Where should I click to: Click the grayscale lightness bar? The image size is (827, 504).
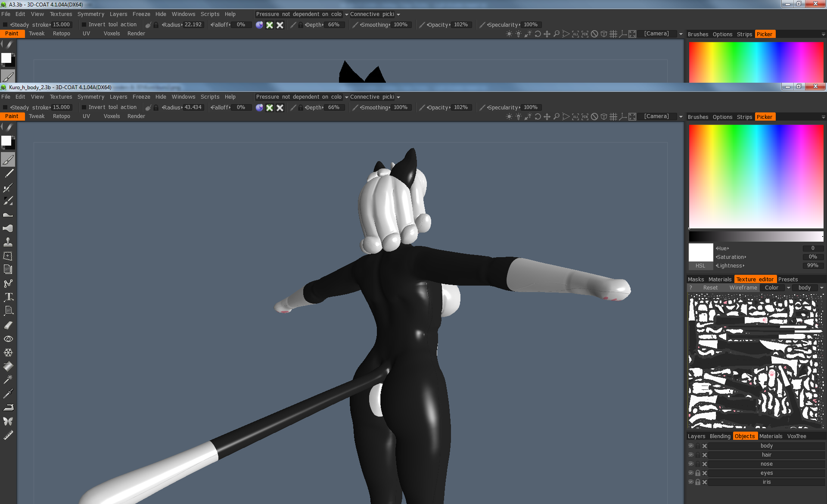(756, 236)
